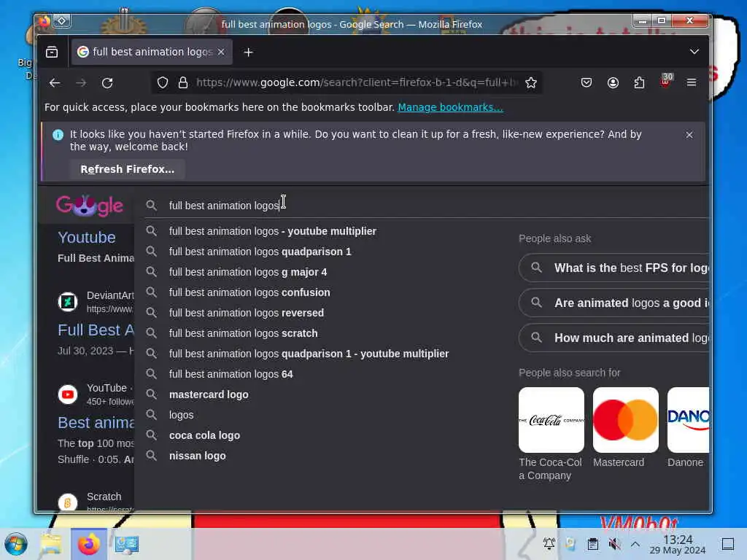Open the Windows Start orb
This screenshot has height=560, width=747.
[16, 544]
